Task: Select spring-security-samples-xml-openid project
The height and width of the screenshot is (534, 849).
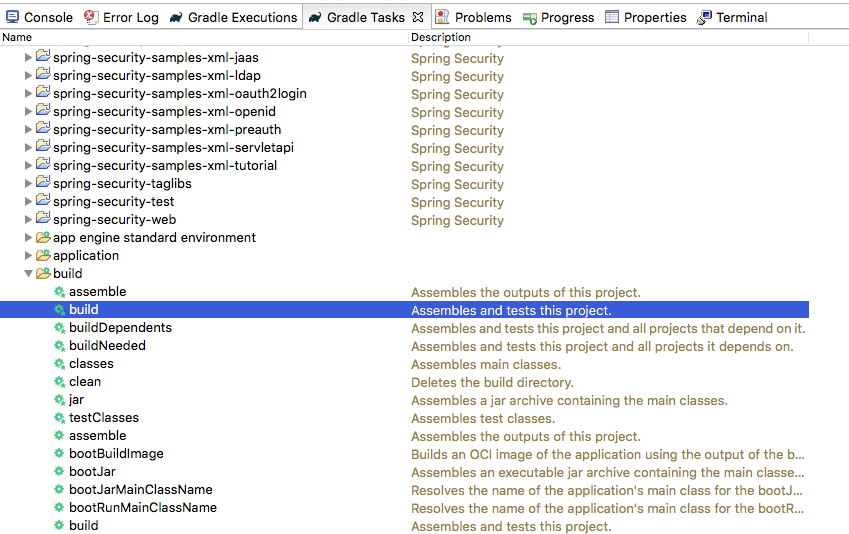Action: (164, 112)
